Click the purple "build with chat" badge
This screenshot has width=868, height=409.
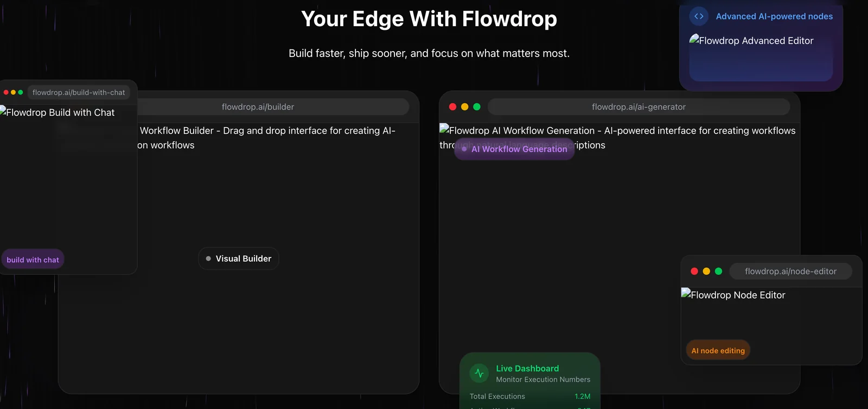33,260
